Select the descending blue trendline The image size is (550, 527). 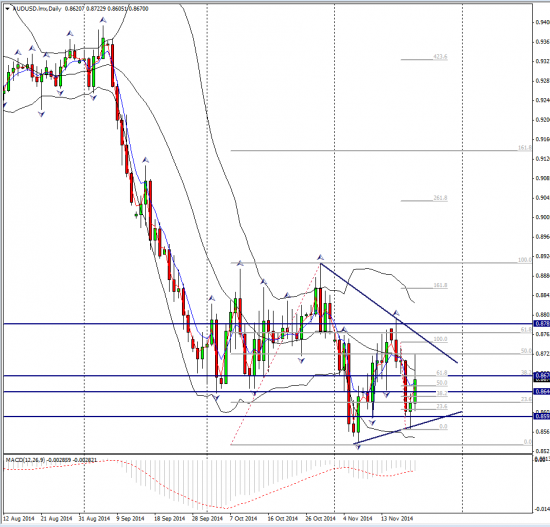click(x=389, y=313)
